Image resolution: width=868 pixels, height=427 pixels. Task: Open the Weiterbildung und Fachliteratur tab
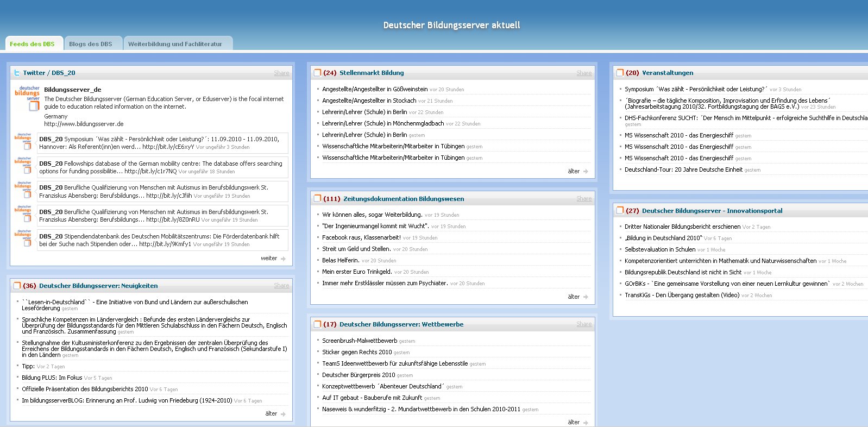click(x=175, y=44)
